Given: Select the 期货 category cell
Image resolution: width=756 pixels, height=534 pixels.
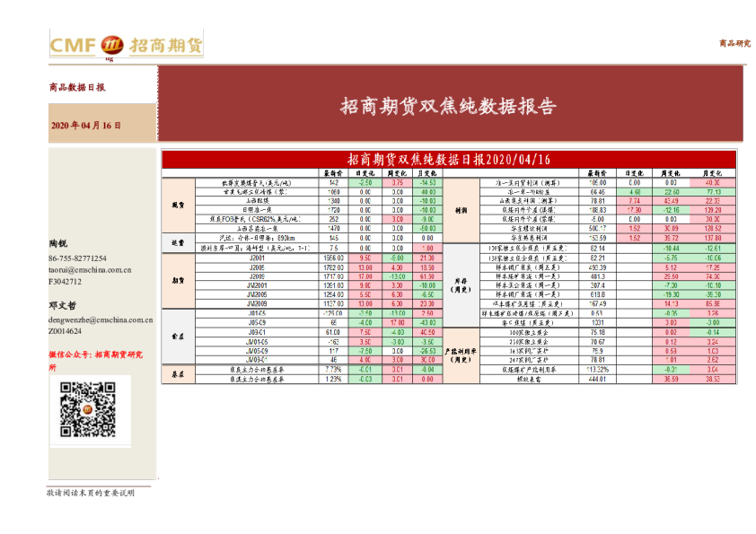Looking at the screenshot, I should click(177, 280).
